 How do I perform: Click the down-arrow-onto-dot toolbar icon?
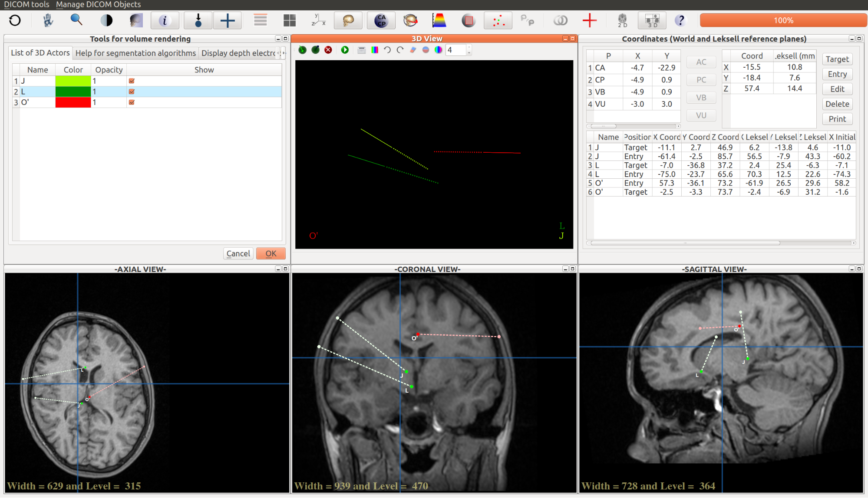pos(198,20)
